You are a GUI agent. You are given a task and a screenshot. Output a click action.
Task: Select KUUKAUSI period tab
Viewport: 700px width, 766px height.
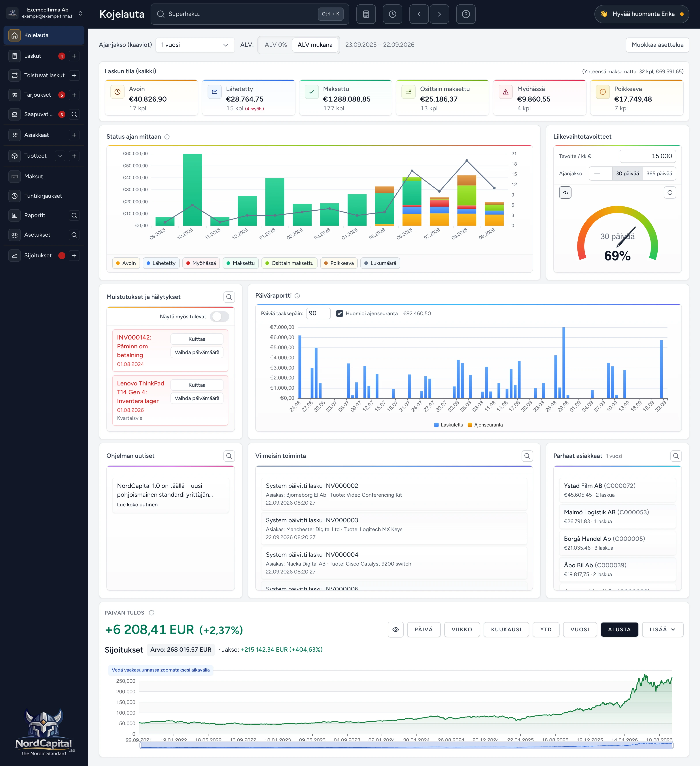(x=506, y=630)
